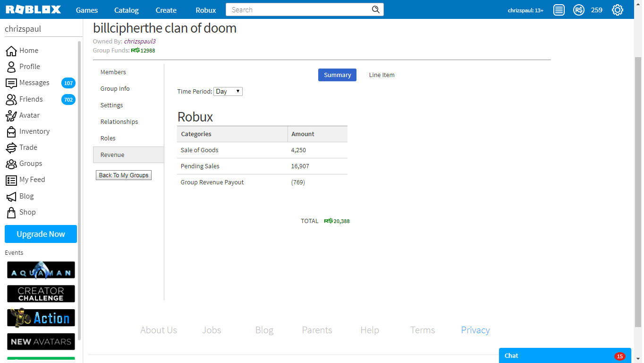
Task: Click the Friends icon in sidebar
Action: (11, 99)
